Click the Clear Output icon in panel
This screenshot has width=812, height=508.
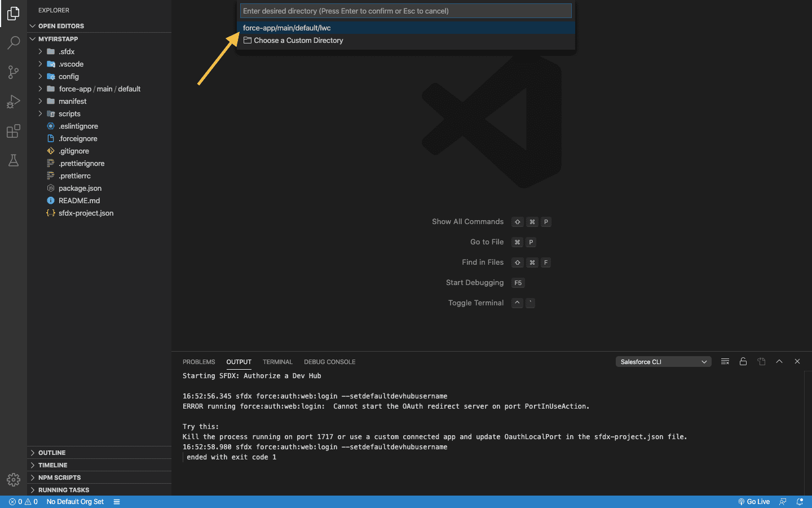[x=725, y=361]
